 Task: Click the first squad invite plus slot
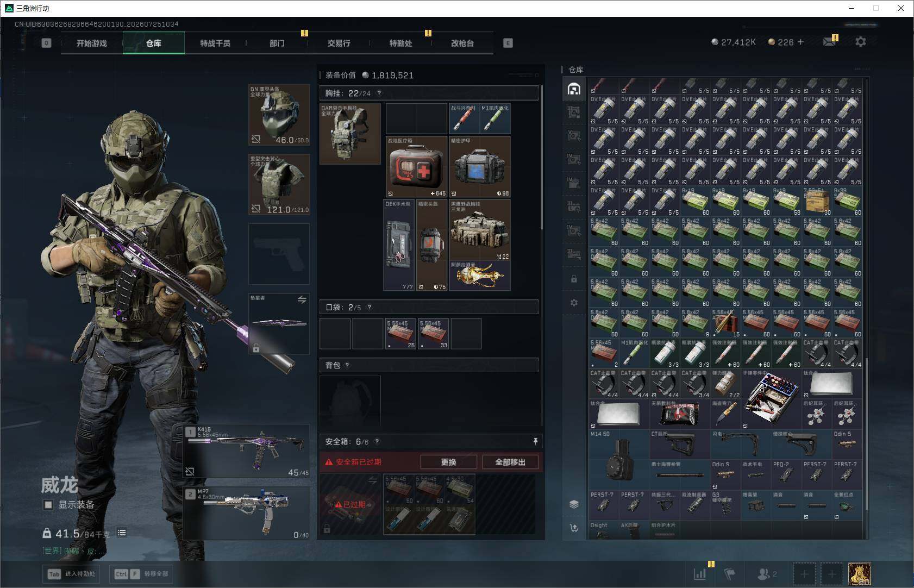(x=804, y=574)
